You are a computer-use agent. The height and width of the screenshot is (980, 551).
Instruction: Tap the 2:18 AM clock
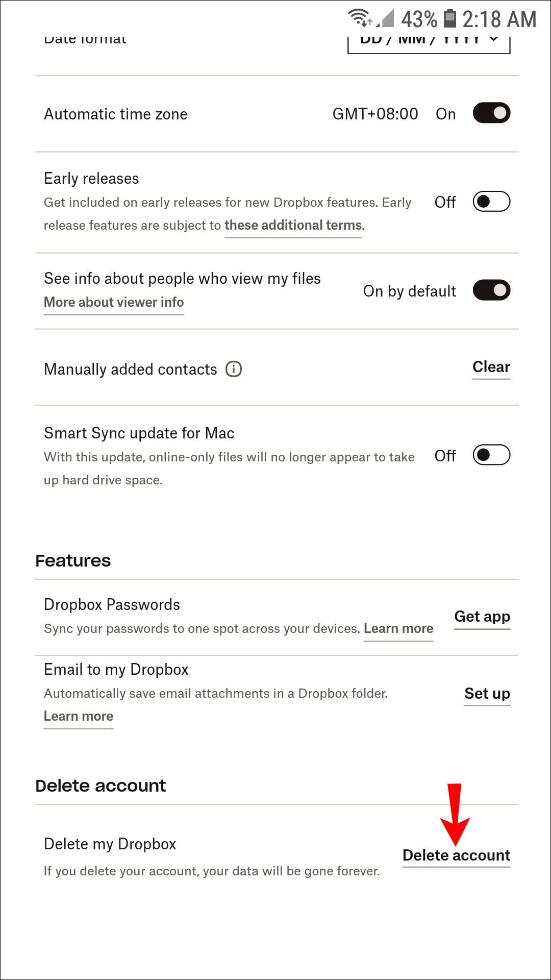499,19
